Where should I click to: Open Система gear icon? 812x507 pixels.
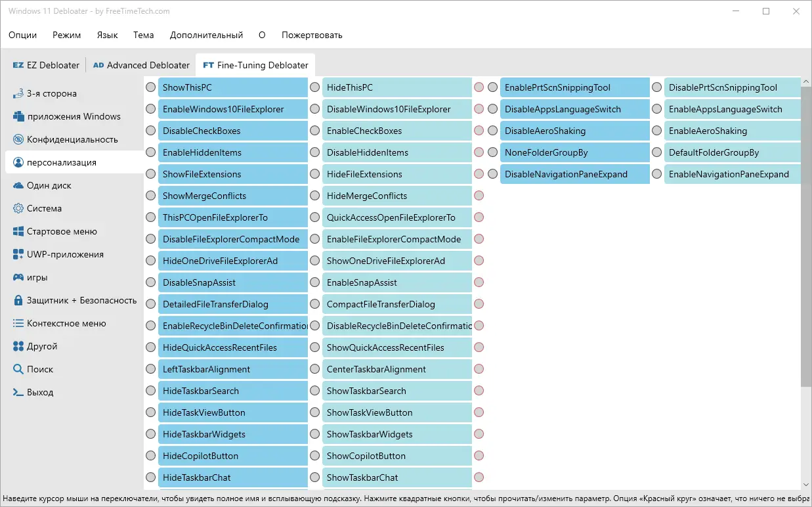(x=18, y=208)
